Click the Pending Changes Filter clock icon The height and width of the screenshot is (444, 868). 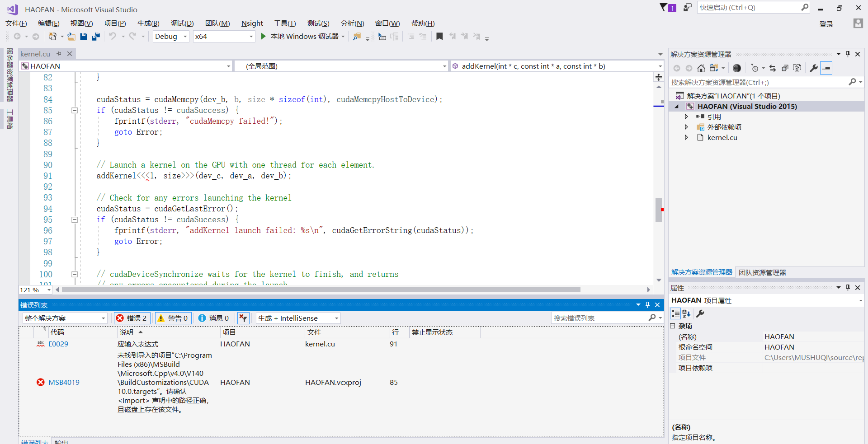point(755,68)
